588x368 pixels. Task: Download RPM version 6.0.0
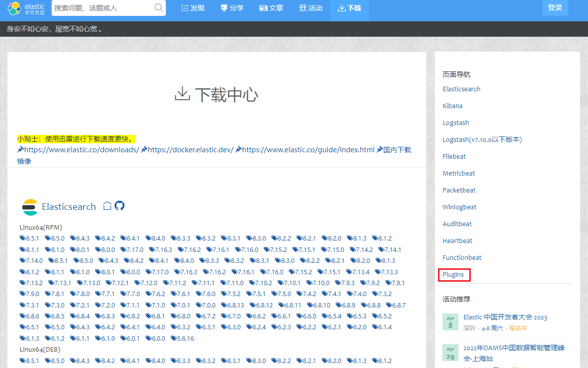155,338
